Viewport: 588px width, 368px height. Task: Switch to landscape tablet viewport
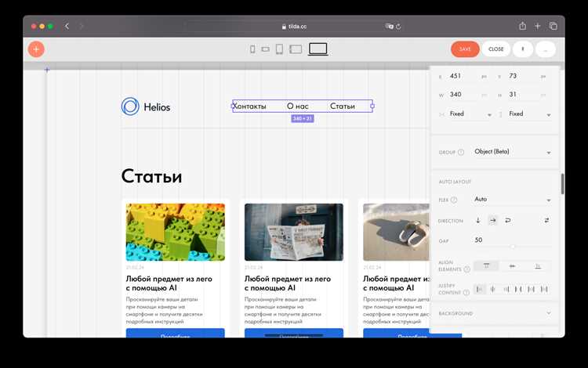tap(296, 49)
